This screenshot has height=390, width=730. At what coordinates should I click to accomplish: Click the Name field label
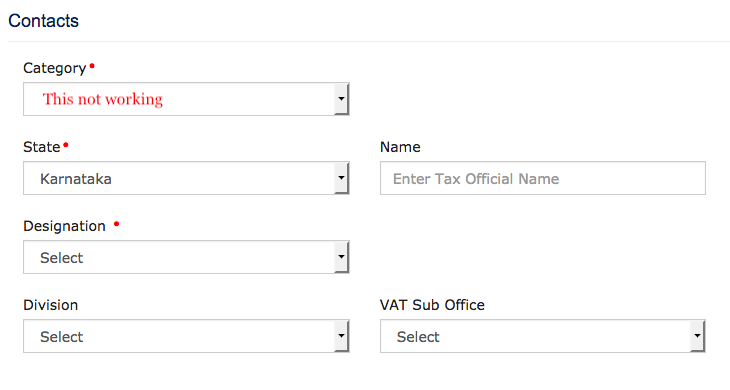point(400,147)
